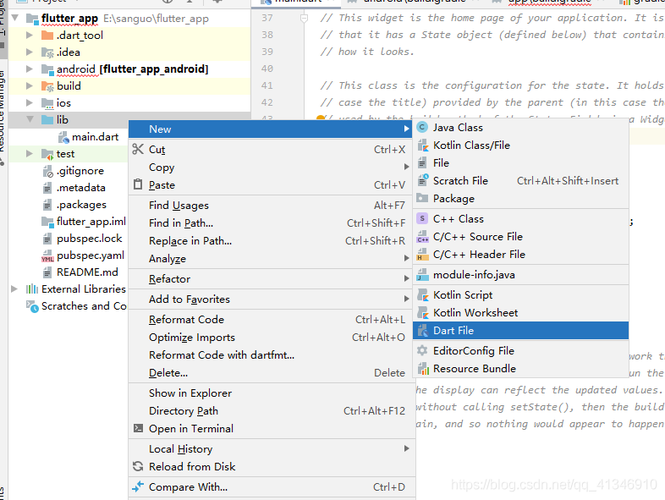Click the Package folder icon
Viewport: 665px width, 500px height.
[422, 198]
